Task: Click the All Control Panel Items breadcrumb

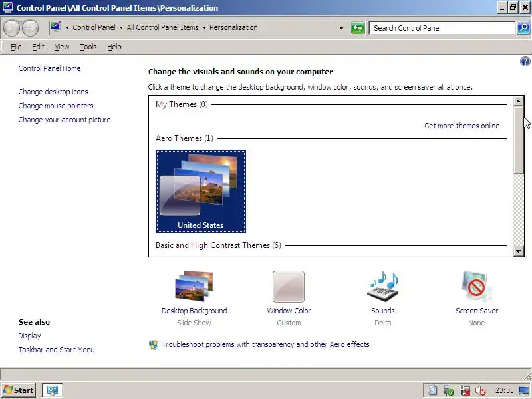Action: click(x=162, y=27)
